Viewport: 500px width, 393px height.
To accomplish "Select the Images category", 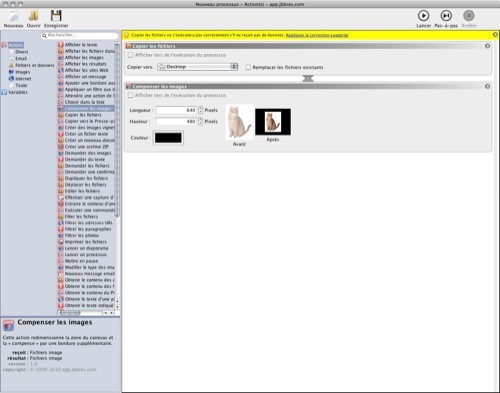I will (22, 72).
